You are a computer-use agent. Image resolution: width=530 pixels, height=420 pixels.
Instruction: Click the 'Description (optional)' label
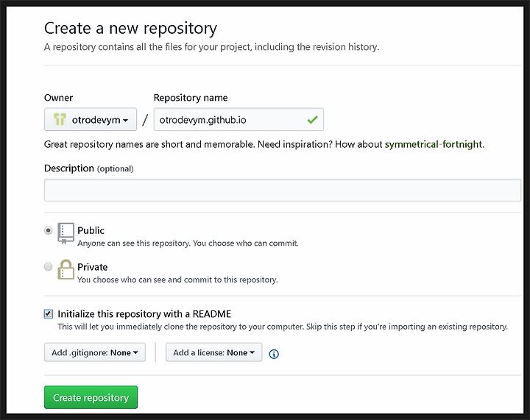click(88, 168)
